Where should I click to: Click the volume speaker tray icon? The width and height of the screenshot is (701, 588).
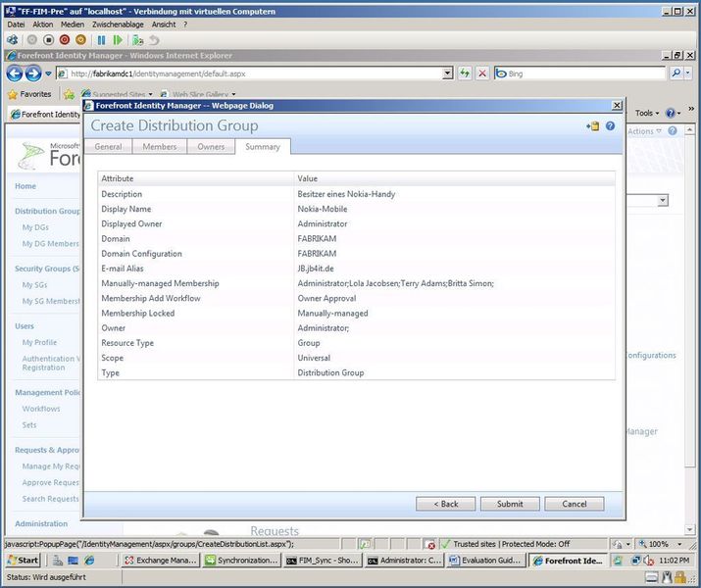click(649, 561)
